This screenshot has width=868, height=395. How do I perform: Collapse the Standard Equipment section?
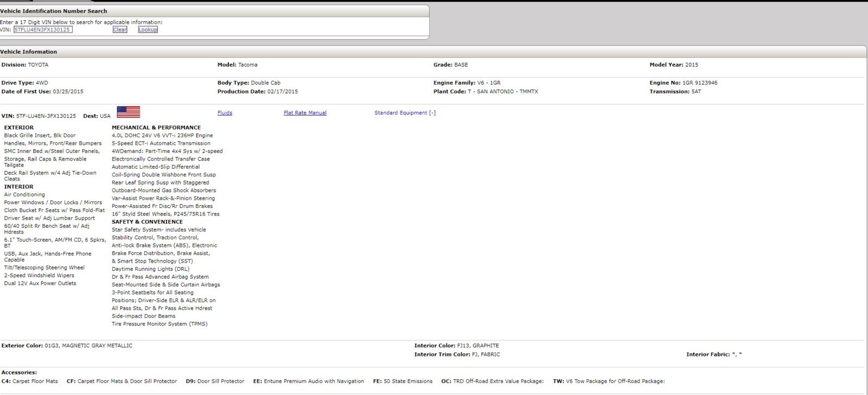pyautogui.click(x=405, y=113)
